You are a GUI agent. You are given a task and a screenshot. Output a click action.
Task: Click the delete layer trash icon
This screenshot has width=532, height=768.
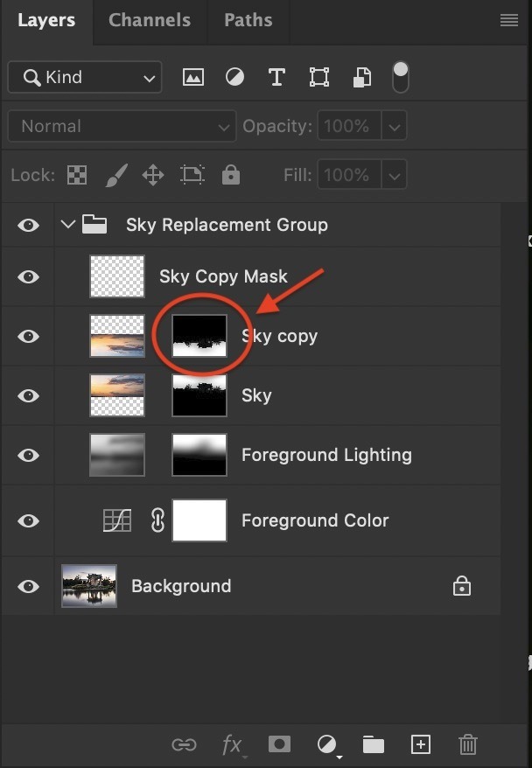click(468, 744)
